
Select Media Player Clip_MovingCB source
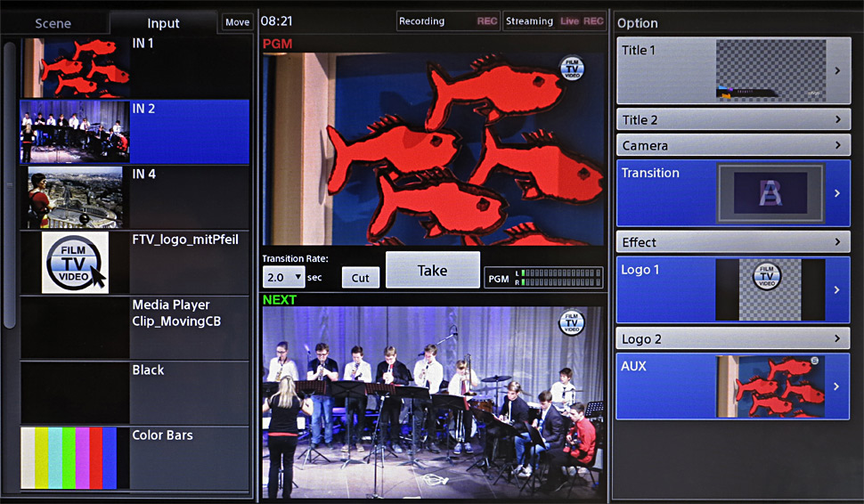point(134,328)
